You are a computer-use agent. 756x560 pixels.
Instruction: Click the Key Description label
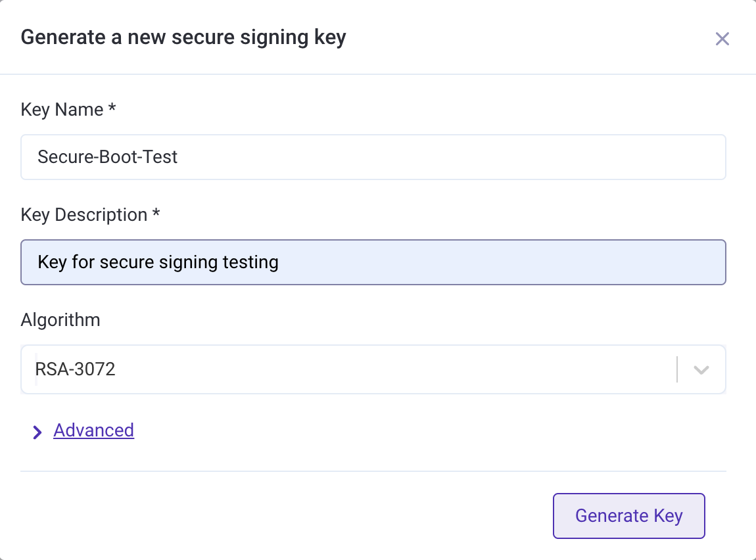(x=90, y=214)
